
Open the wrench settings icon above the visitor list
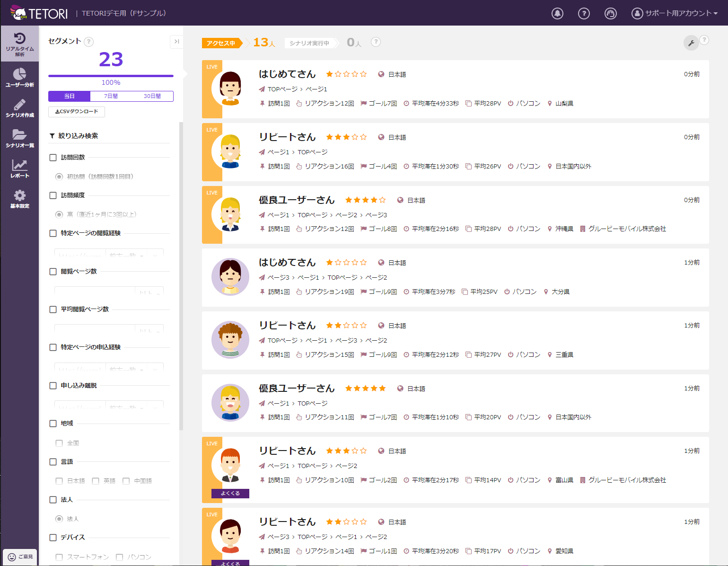(x=691, y=42)
